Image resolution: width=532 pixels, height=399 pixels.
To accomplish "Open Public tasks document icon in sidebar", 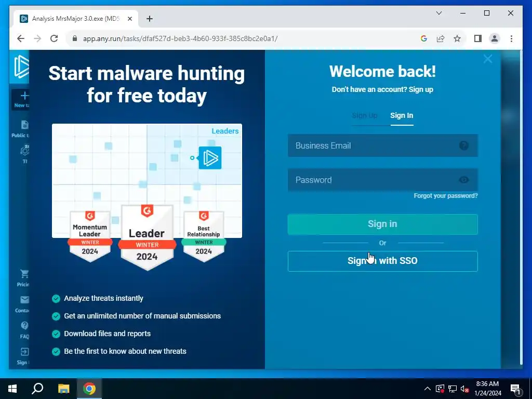I will point(24,125).
